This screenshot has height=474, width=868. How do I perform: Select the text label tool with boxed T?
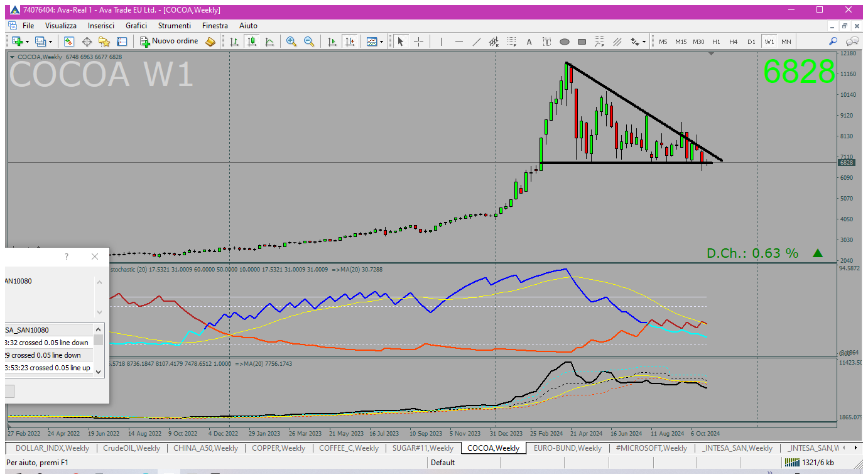pyautogui.click(x=546, y=41)
